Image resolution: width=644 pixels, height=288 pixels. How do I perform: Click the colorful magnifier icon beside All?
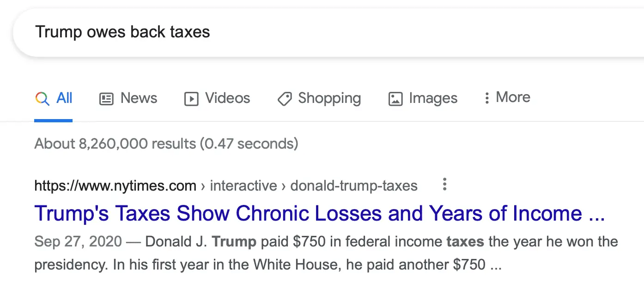42,98
